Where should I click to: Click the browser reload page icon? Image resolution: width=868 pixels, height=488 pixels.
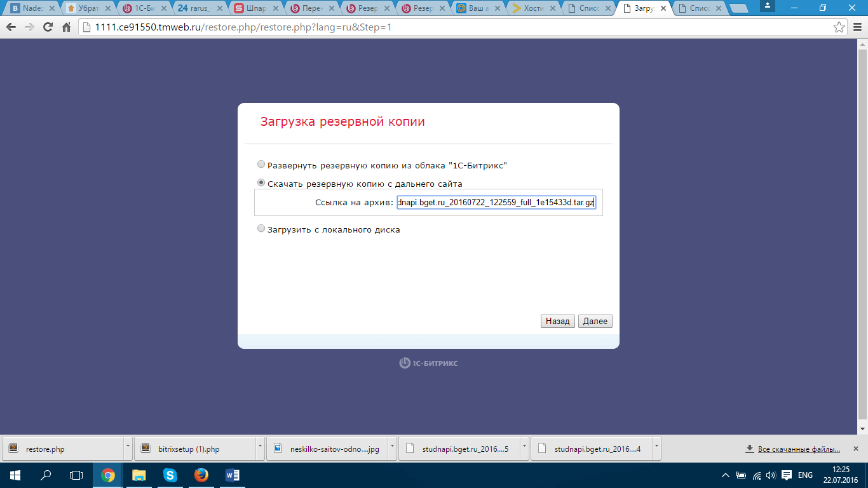(x=48, y=28)
